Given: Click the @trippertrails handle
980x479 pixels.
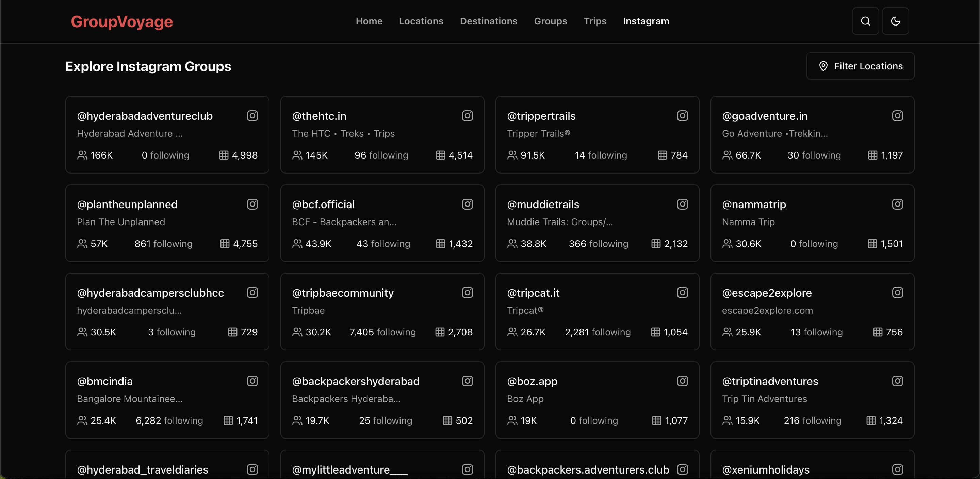Looking at the screenshot, I should [541, 116].
